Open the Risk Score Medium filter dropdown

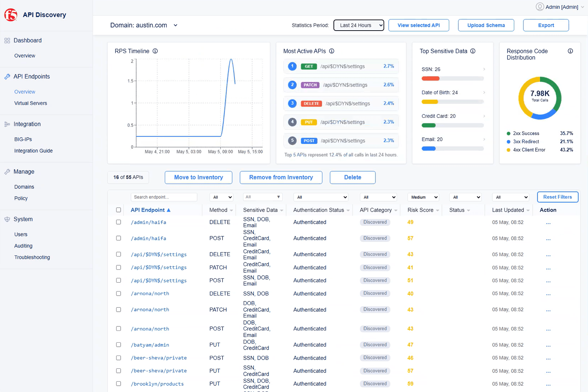pos(423,197)
